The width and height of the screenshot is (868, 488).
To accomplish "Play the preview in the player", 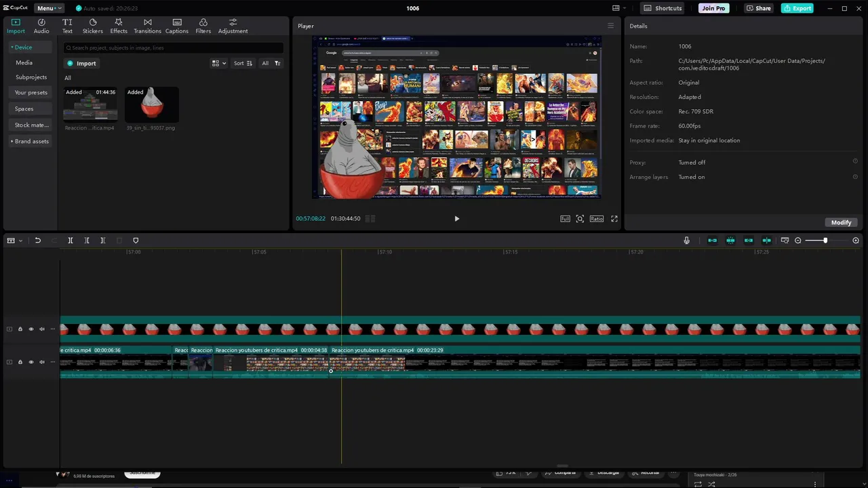I will click(456, 219).
